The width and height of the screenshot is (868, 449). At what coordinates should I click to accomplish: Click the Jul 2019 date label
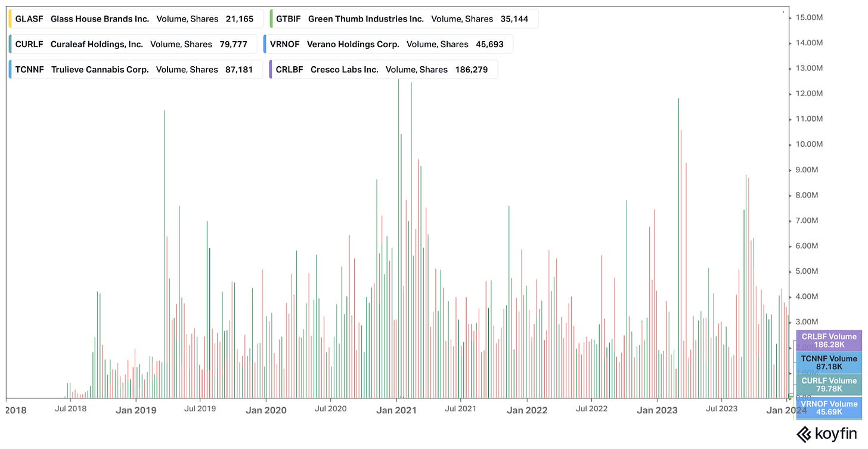[200, 409]
